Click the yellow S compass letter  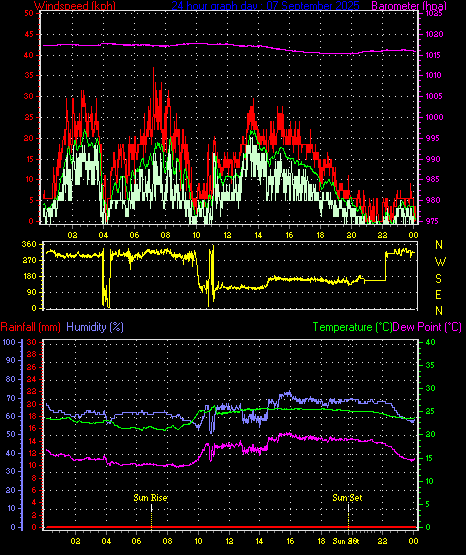[x=438, y=279]
